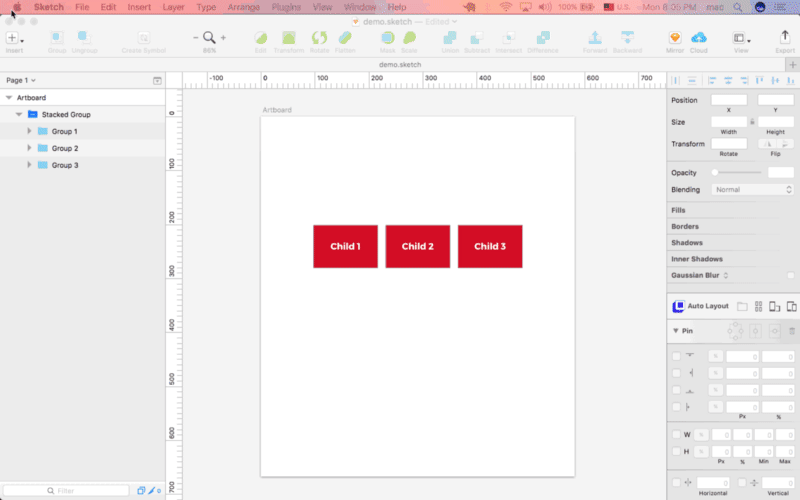Viewport: 800px width, 500px height.
Task: Click the Export toolbar icon
Action: pos(785,37)
